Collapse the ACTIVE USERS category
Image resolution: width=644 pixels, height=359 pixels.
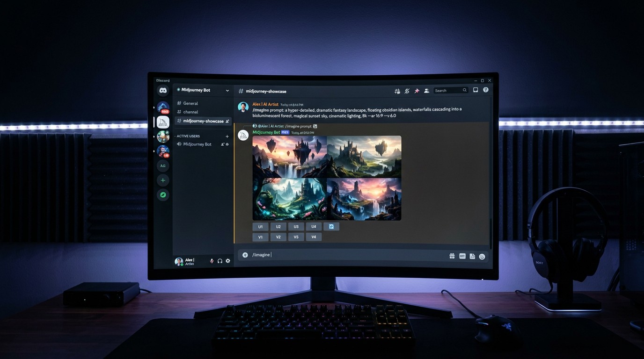tap(188, 136)
